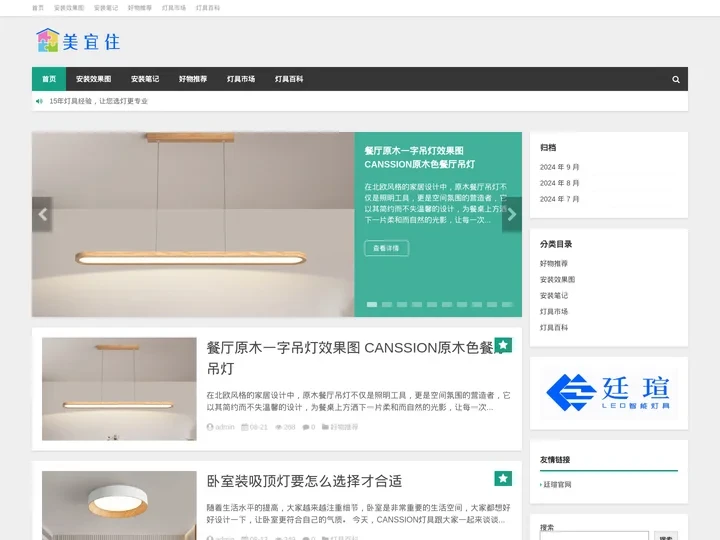Open the 好物推荐 category in the sidebar
Screen dimensions: 720x540
554,264
